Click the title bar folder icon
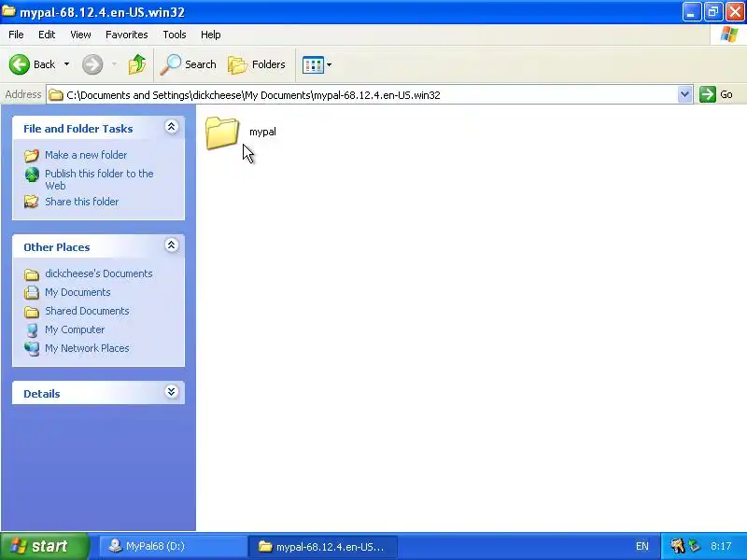This screenshot has width=747, height=560. point(8,11)
